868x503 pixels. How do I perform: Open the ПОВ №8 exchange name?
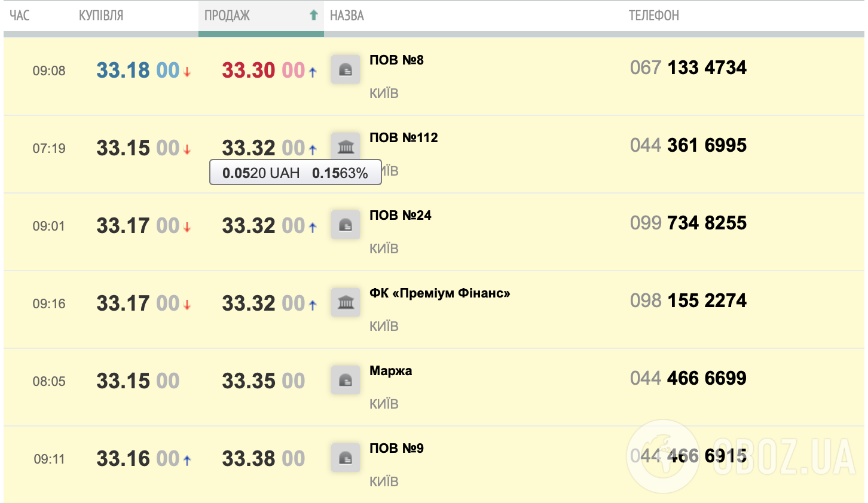396,60
